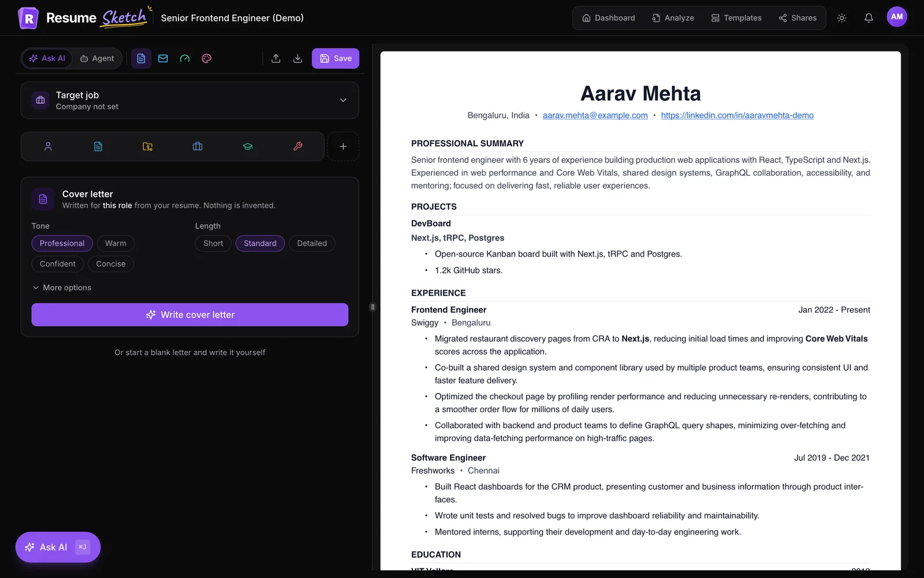Open the score gauge icon
This screenshot has height=578, width=924.
pyautogui.click(x=185, y=58)
